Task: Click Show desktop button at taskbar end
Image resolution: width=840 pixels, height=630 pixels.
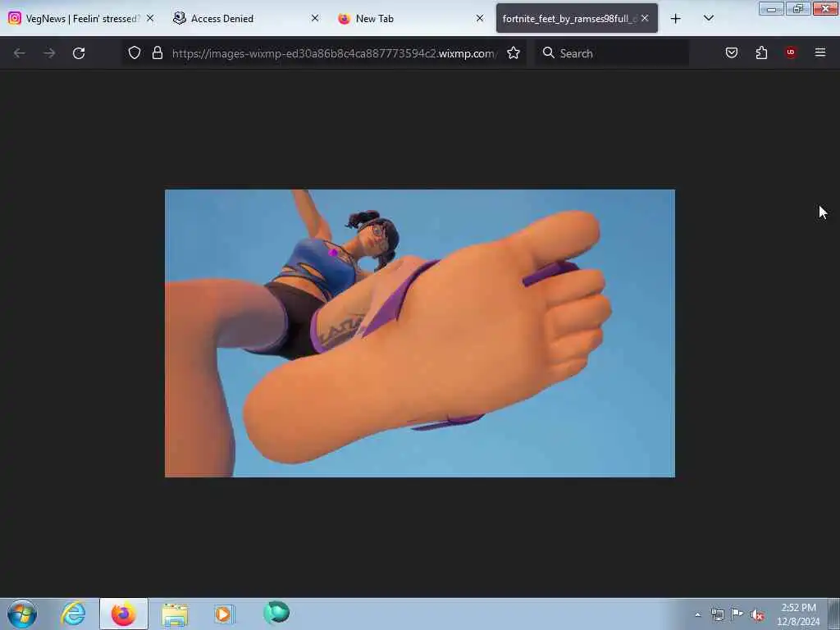Action: (x=834, y=614)
